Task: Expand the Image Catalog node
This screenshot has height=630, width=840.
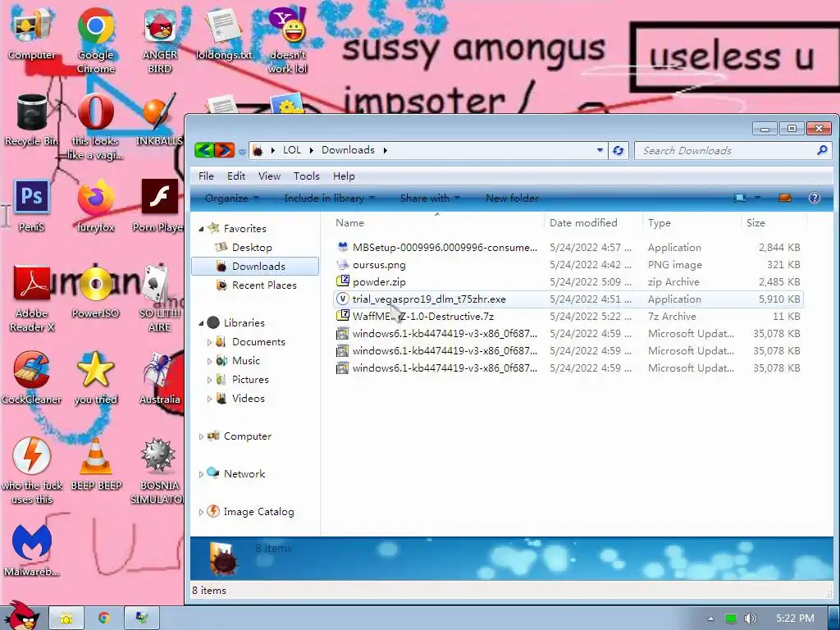Action: [x=201, y=512]
